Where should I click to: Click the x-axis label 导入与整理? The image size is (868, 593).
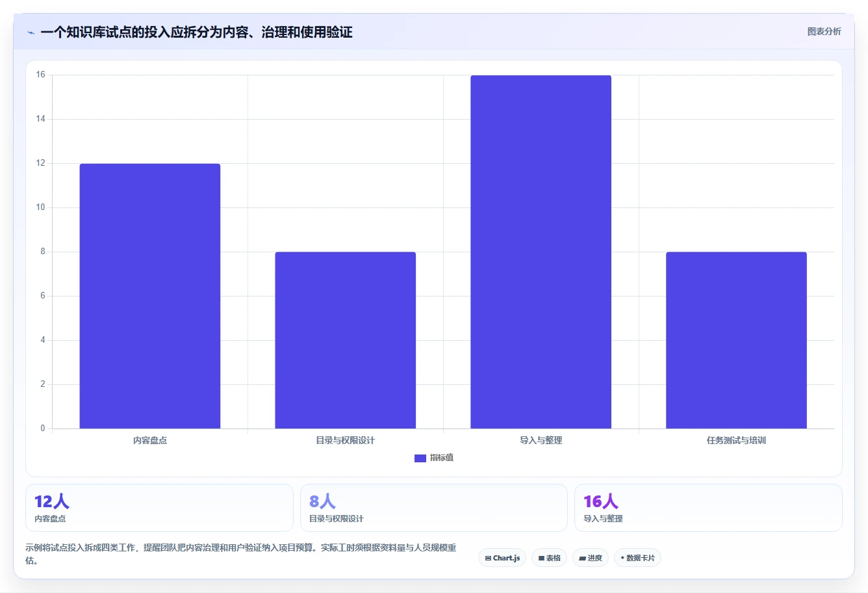[541, 440]
